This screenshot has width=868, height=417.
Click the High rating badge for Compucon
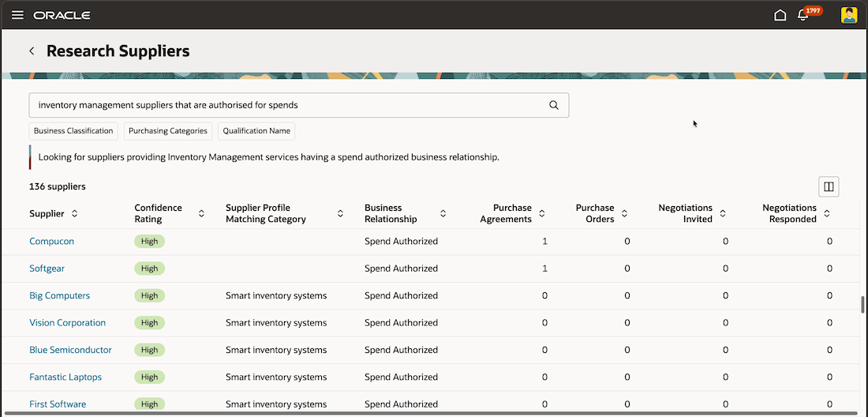(149, 242)
